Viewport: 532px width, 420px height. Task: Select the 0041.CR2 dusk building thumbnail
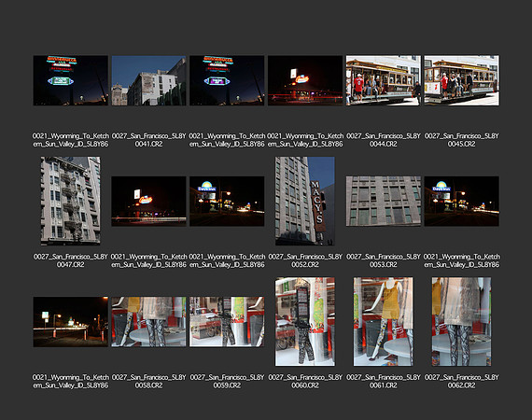coord(148,80)
